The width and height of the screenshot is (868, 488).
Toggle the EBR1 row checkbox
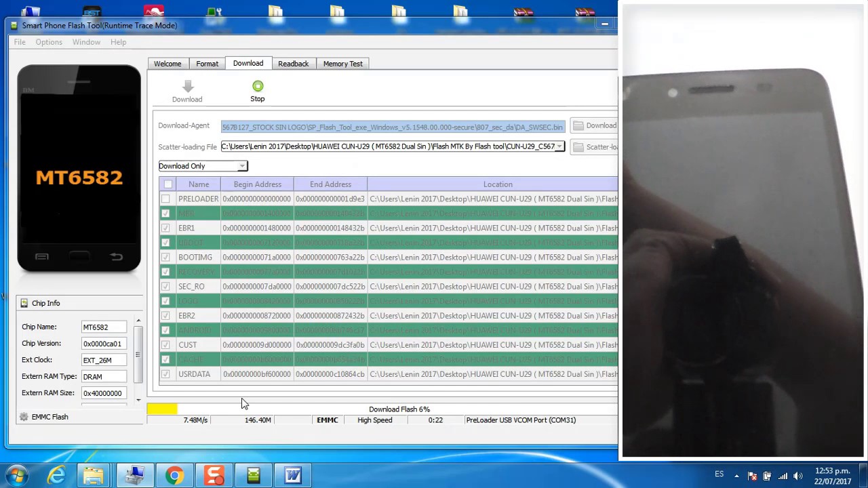[165, 228]
